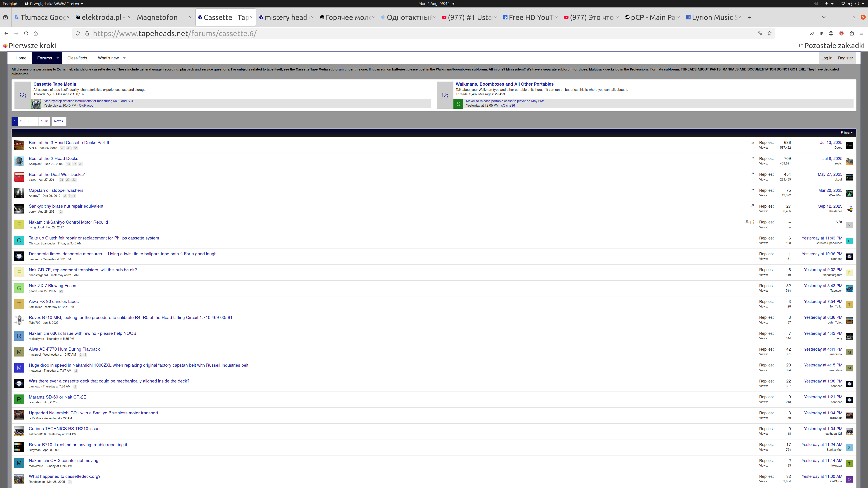Open thread Curious TECHNICS RS-TR210 issue
This screenshot has width=868, height=488.
pyautogui.click(x=64, y=429)
